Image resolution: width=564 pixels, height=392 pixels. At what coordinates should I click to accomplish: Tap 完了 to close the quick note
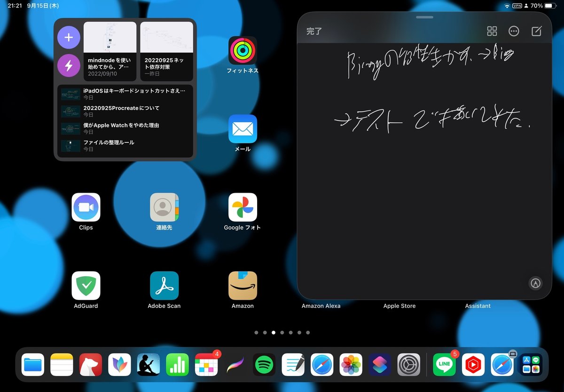click(x=314, y=31)
